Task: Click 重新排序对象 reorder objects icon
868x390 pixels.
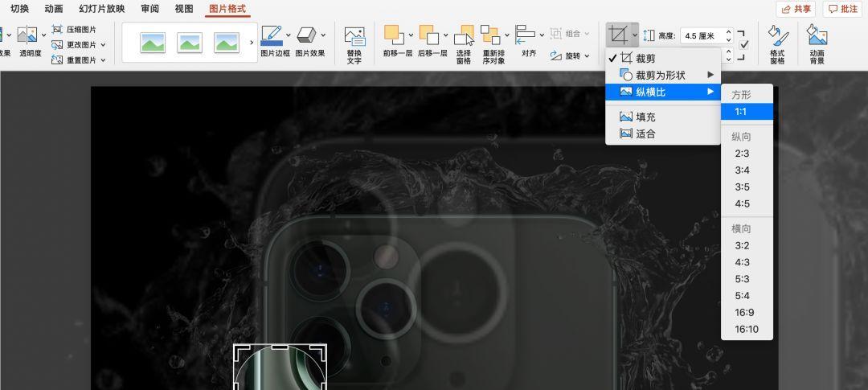Action: (x=490, y=35)
